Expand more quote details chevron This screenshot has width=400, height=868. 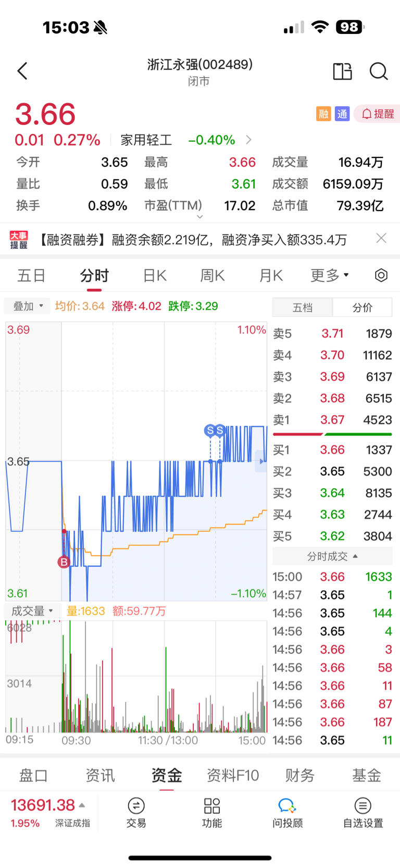click(x=199, y=216)
